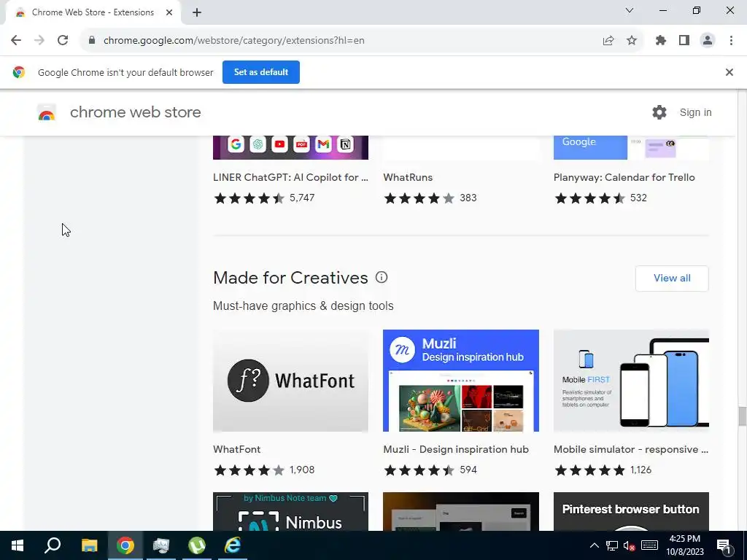
Task: Dismiss the default browser notification bar
Action: click(729, 72)
